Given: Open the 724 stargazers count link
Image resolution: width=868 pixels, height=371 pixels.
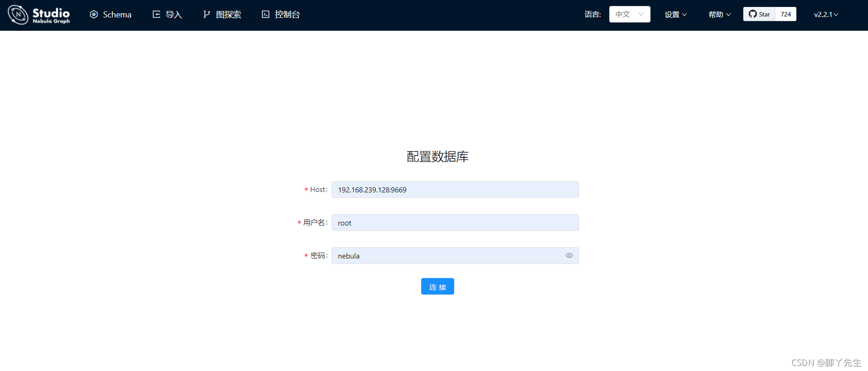Looking at the screenshot, I should pos(786,14).
